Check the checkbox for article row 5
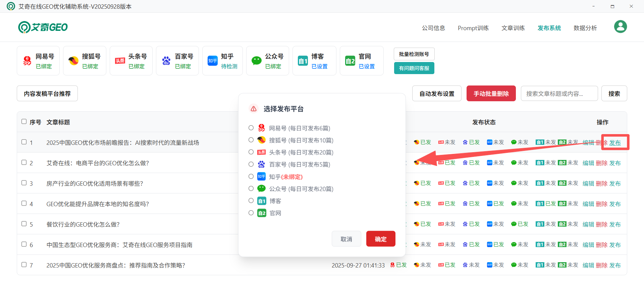644x290 pixels. tap(24, 224)
